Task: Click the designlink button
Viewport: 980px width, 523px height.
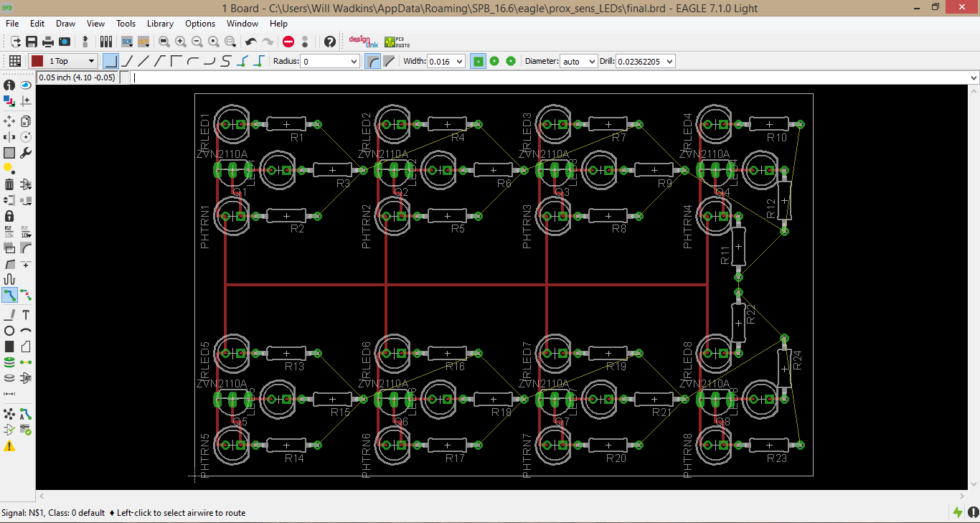Action: click(x=362, y=42)
